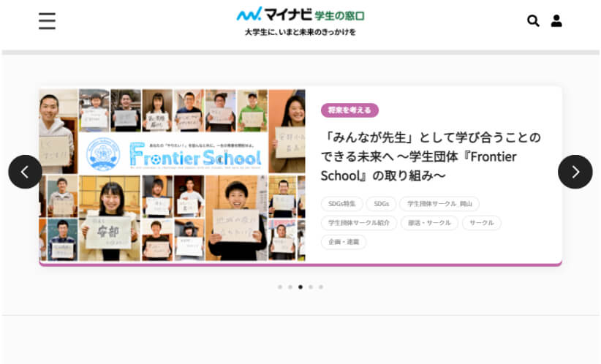Viewport: 601px width, 364px height.
Task: Click the tagline 大学生に、いまと未来のきっかけを
Action: pyautogui.click(x=300, y=32)
